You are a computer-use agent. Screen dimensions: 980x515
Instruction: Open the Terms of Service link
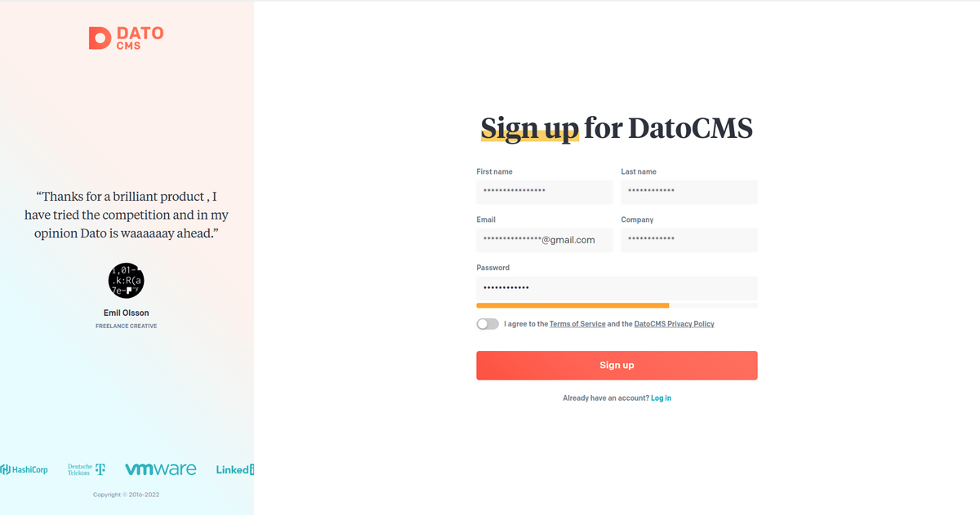tap(577, 324)
